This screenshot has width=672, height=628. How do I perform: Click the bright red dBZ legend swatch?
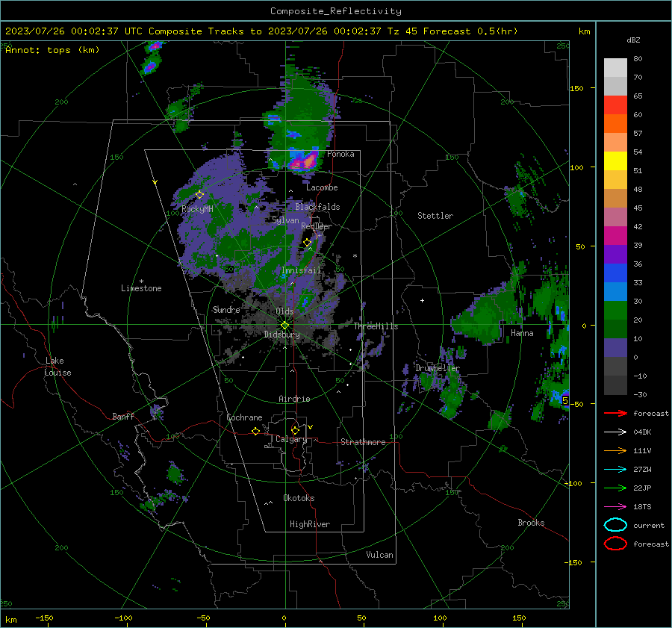[x=615, y=105]
